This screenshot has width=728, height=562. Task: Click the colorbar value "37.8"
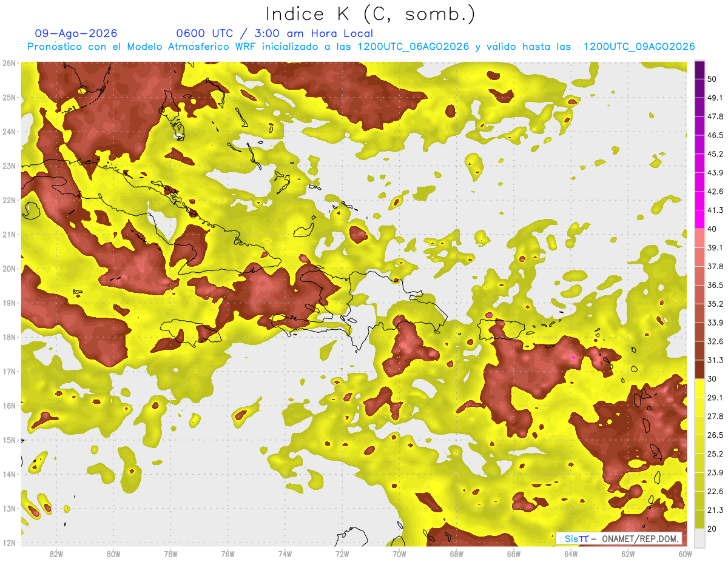tap(716, 266)
